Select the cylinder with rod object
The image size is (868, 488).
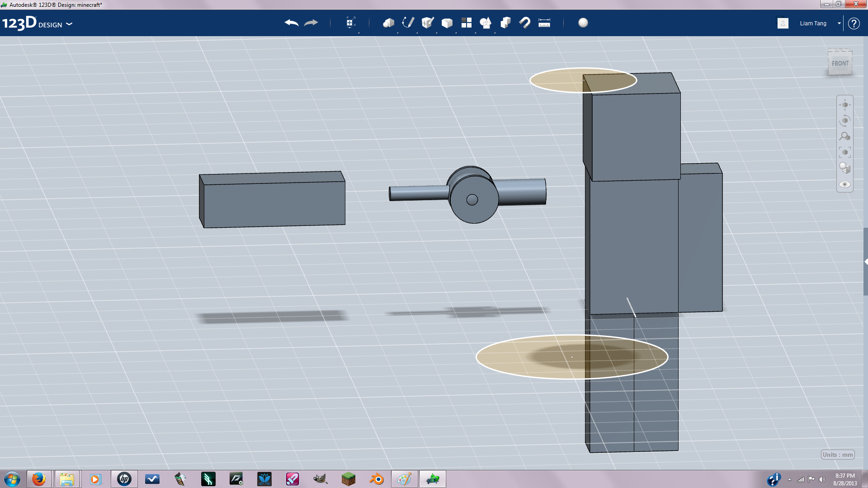468,195
